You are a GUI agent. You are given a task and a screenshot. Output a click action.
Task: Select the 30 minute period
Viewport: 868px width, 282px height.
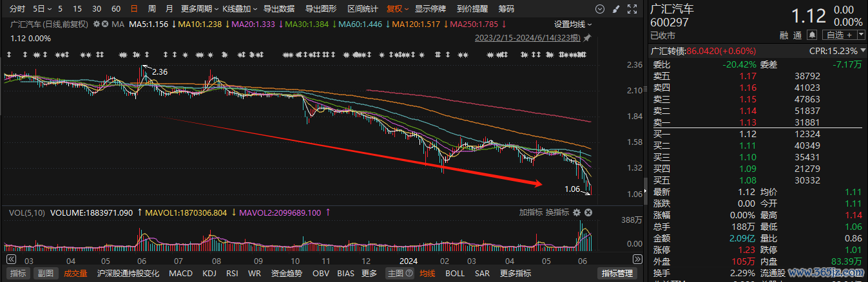click(x=97, y=9)
